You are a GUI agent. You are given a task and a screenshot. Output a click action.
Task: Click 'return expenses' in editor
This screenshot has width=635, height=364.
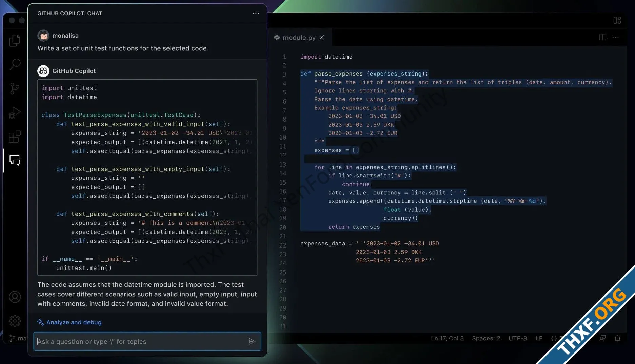(x=354, y=227)
